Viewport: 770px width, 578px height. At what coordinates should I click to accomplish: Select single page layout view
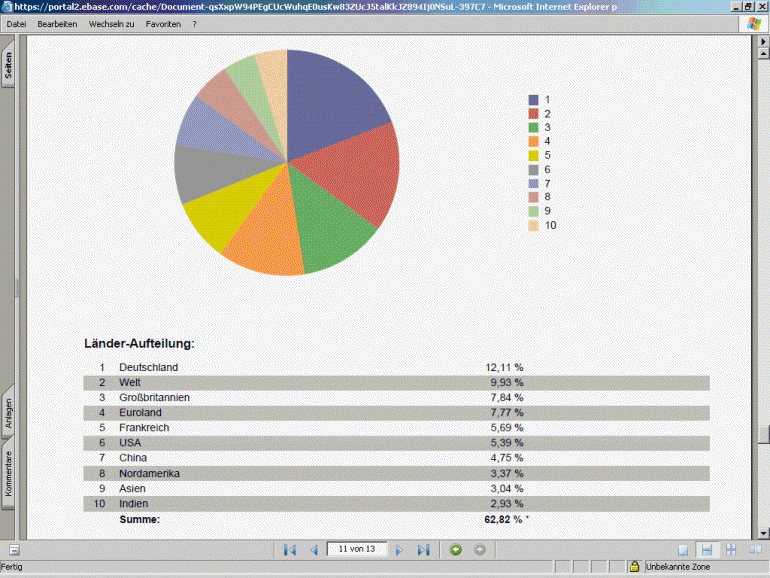683,550
